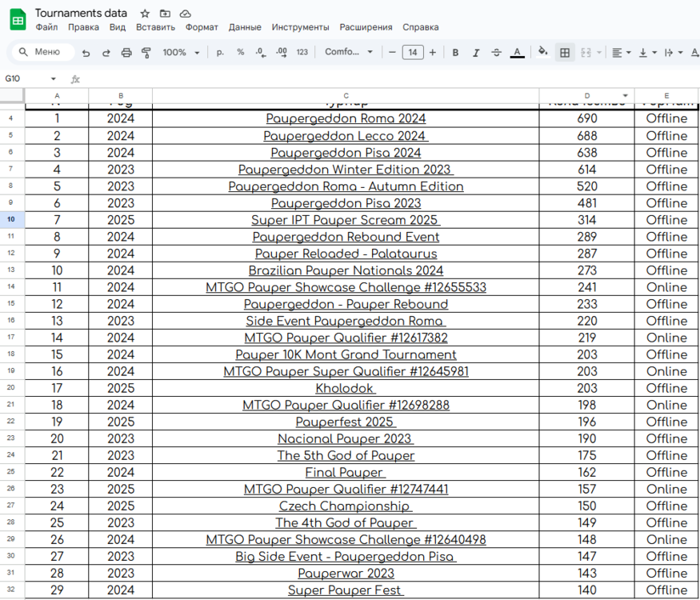Screen dimensions: 700x600
Task: Click the Move to folder icon
Action: pyautogui.click(x=165, y=14)
